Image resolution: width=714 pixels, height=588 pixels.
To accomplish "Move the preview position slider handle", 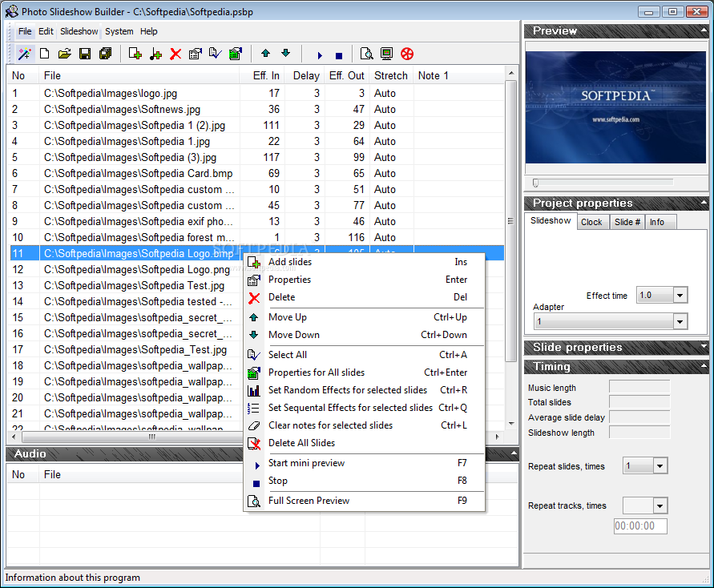I will (535, 183).
